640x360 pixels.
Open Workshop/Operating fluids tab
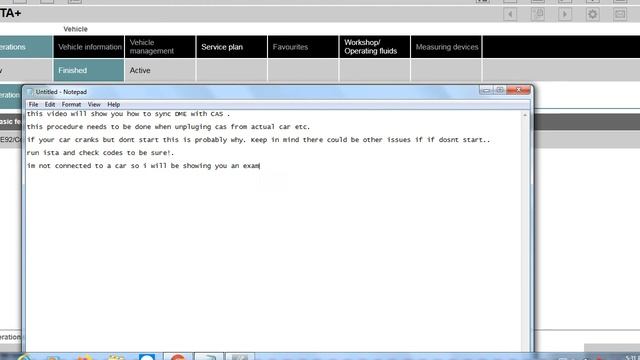pos(375,47)
